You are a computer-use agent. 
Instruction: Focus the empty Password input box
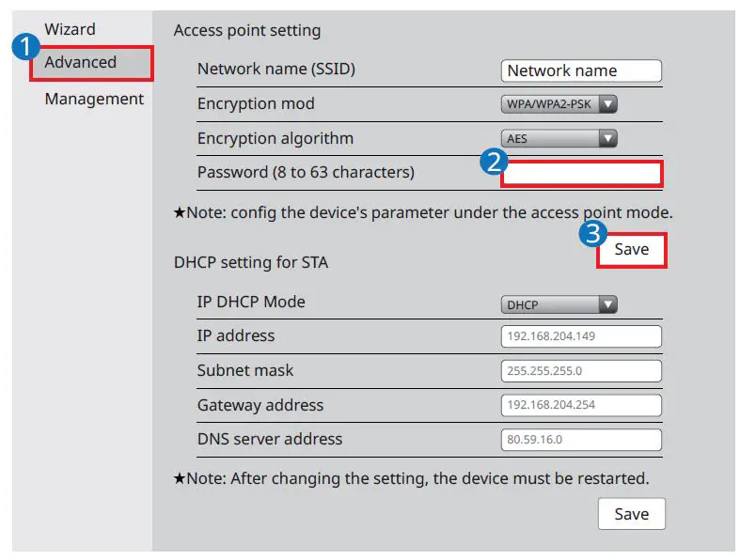[581, 173]
